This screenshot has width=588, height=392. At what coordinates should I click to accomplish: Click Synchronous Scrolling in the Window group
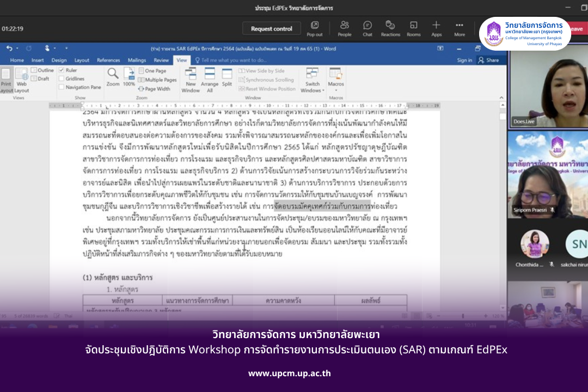[266, 79]
